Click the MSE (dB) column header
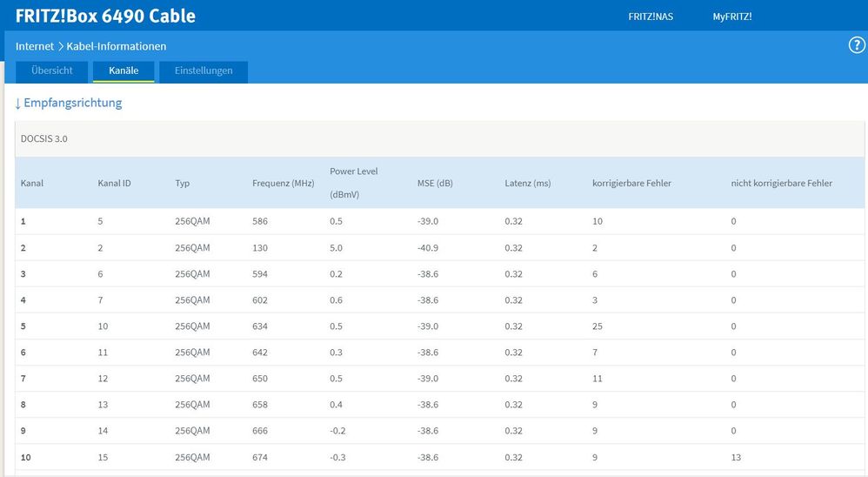 point(435,183)
